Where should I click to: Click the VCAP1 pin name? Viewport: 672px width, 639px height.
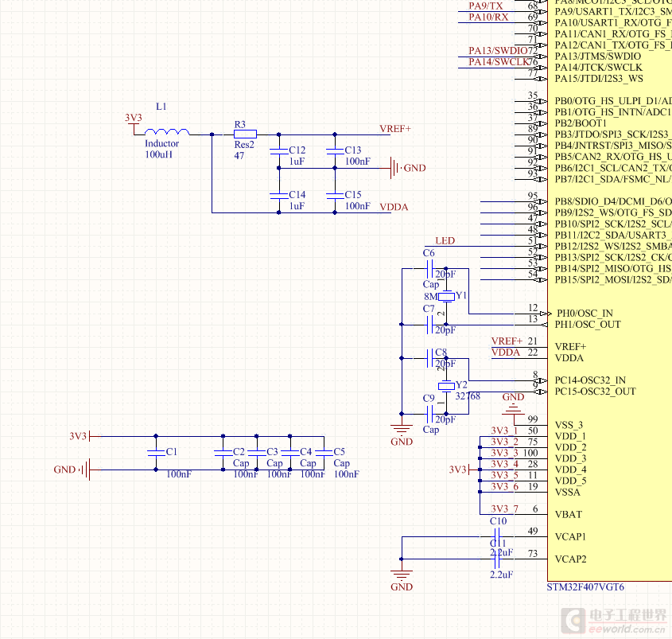[570, 537]
